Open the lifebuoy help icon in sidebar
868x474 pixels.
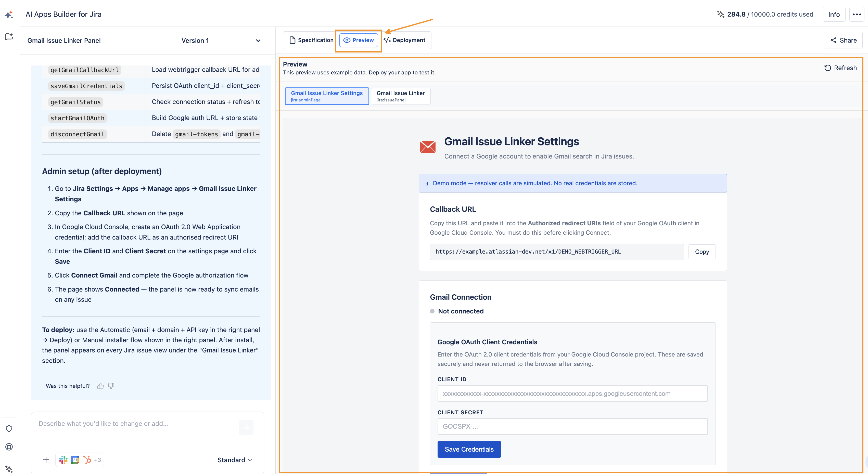9,447
